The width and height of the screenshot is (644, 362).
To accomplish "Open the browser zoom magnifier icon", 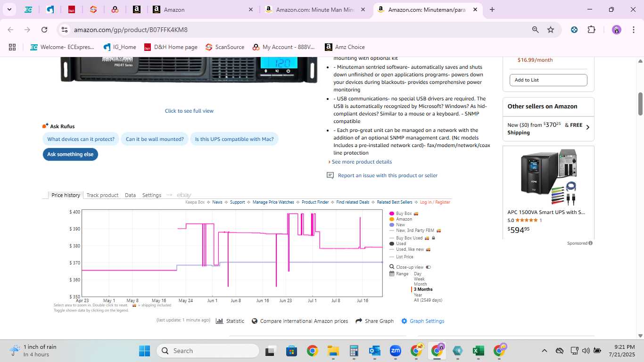I will [x=536, y=30].
